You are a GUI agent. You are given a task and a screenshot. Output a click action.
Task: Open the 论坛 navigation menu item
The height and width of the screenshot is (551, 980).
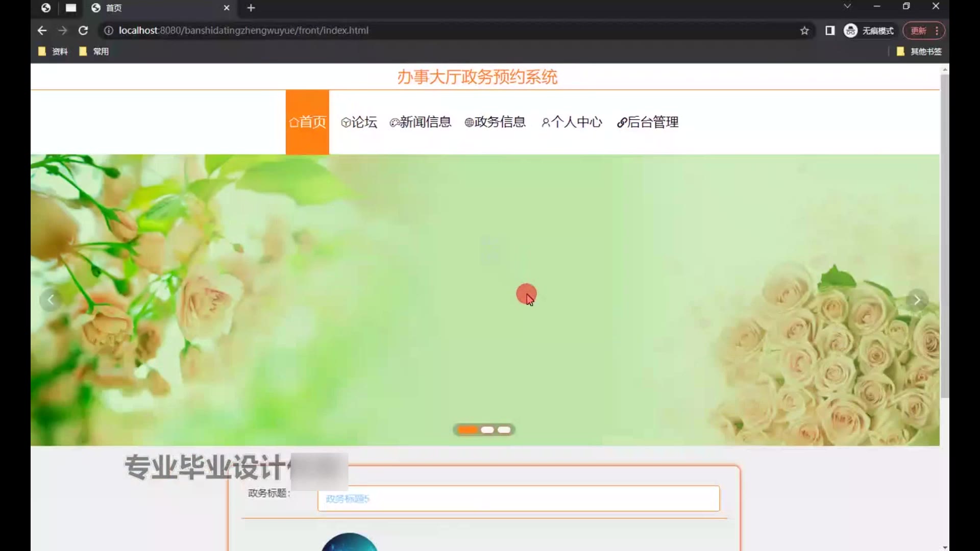tap(359, 122)
